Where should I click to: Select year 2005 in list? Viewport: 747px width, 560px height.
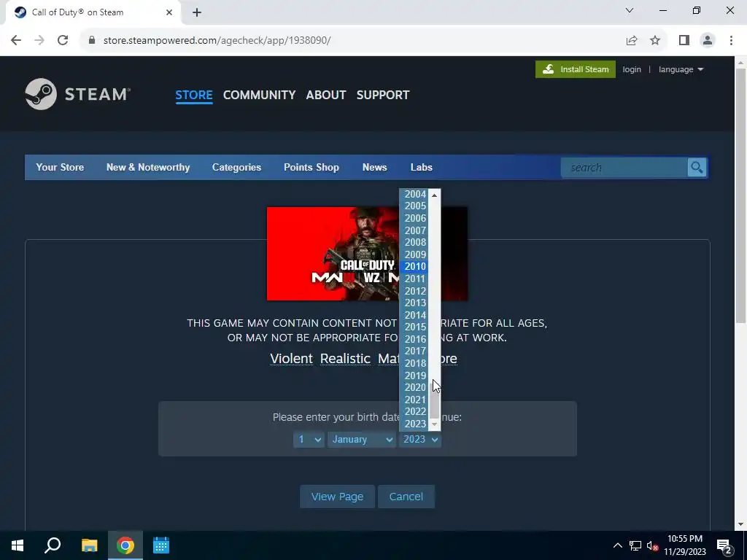tap(414, 206)
